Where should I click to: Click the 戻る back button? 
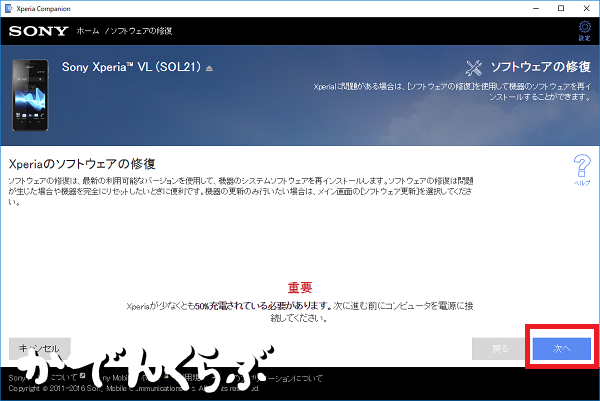coord(501,349)
